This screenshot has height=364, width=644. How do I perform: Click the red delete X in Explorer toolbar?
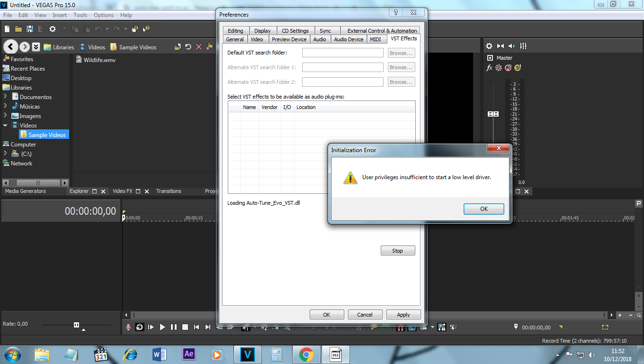pos(198,47)
